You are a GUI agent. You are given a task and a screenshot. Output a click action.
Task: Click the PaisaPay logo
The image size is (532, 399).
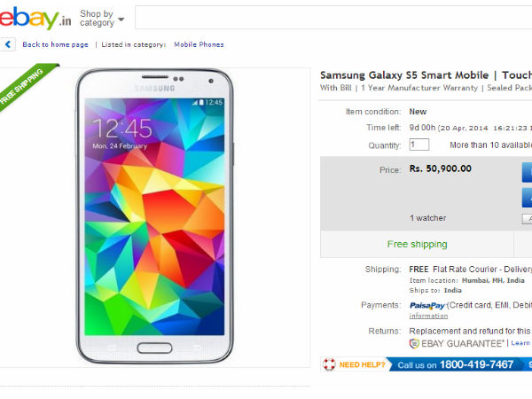(x=426, y=305)
